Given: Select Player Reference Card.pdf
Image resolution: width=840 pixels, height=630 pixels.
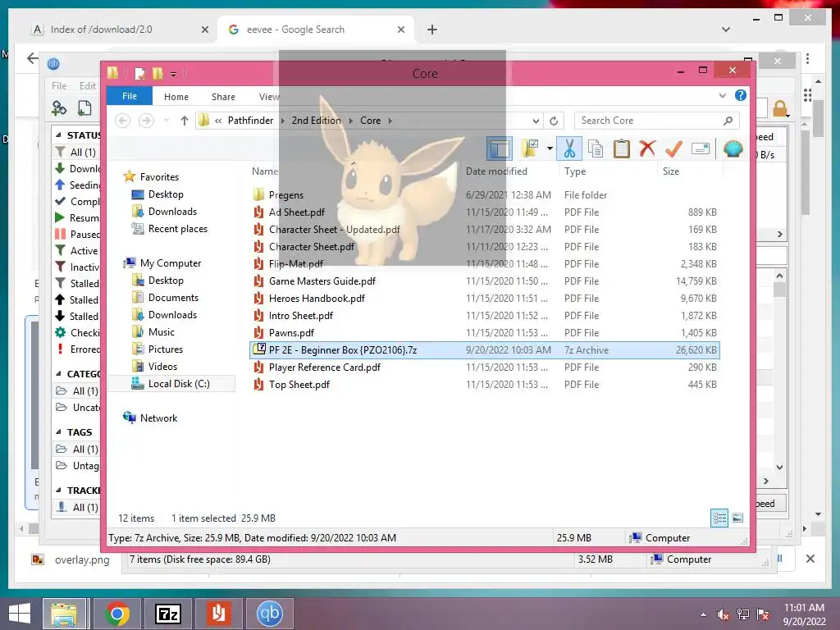Looking at the screenshot, I should pyautogui.click(x=325, y=367).
